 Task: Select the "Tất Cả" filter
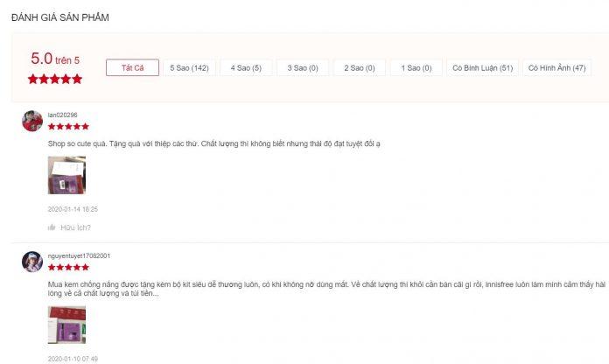pyautogui.click(x=131, y=67)
